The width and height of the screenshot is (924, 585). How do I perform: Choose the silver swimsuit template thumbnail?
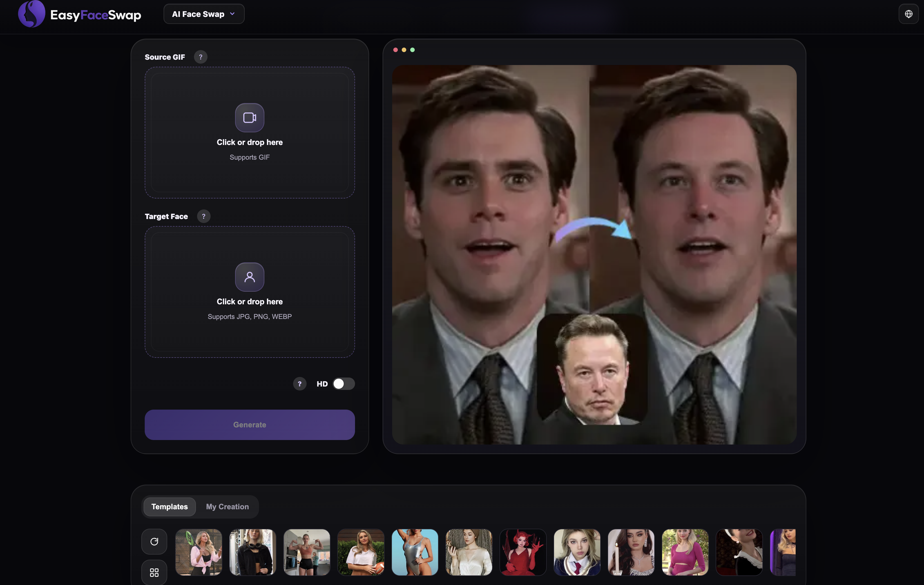(x=414, y=552)
